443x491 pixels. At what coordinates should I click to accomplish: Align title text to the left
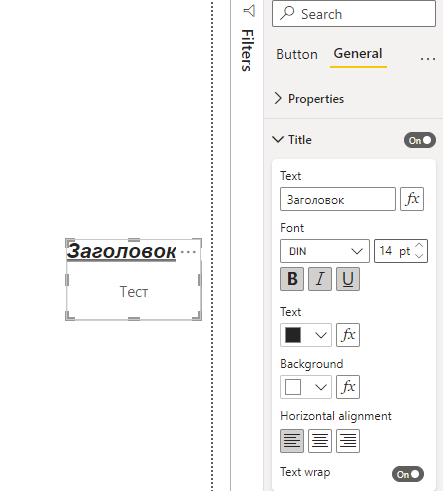click(x=292, y=441)
